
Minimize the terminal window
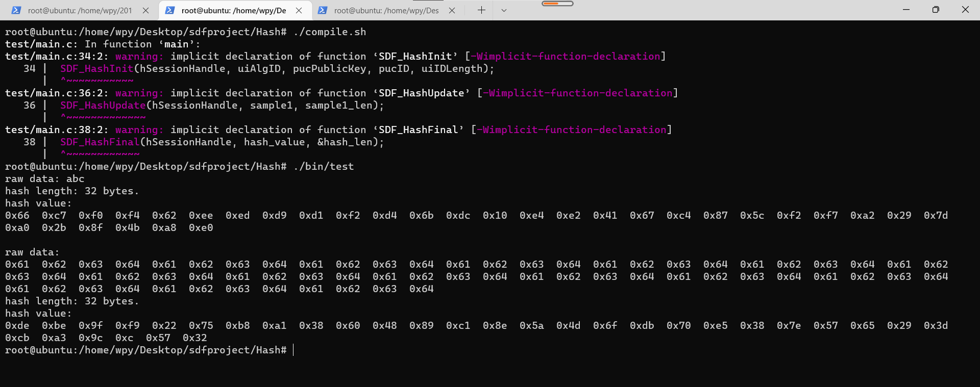tap(906, 10)
